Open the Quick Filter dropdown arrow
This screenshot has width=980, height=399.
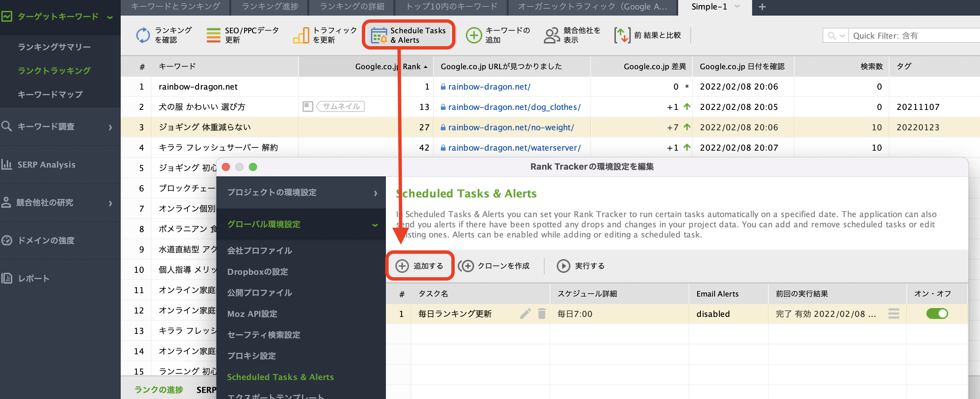click(x=842, y=36)
